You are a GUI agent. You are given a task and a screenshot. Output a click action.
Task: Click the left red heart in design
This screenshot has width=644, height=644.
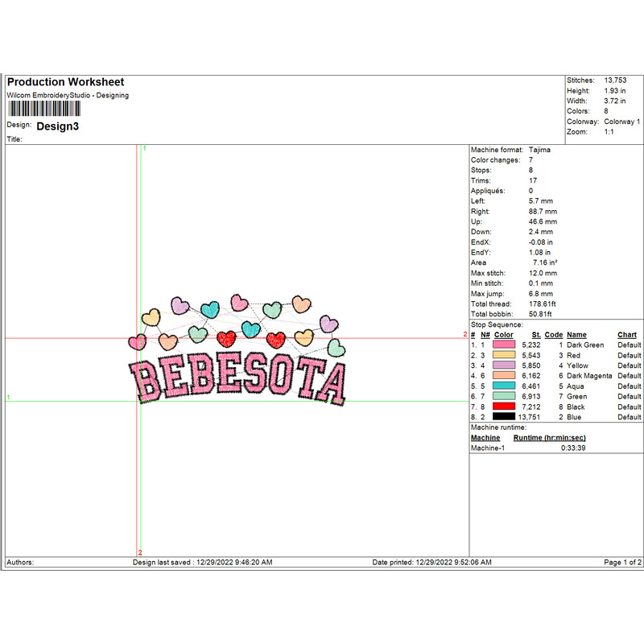coord(228,337)
